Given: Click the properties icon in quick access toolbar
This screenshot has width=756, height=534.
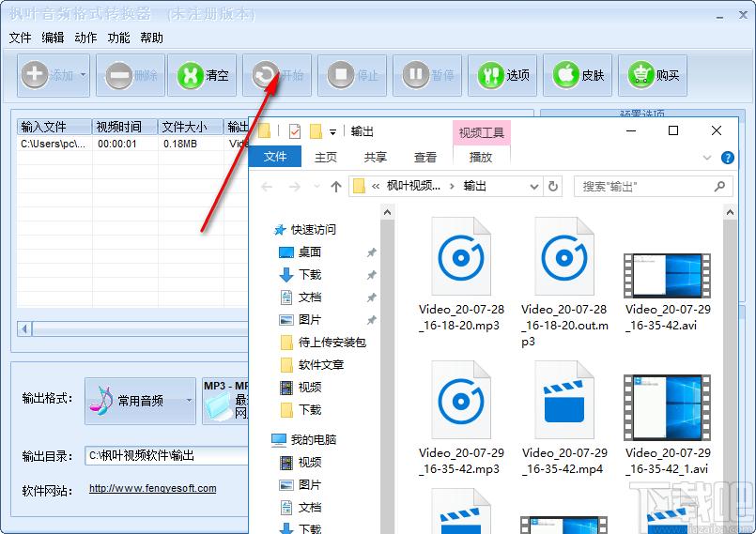Looking at the screenshot, I should [295, 131].
